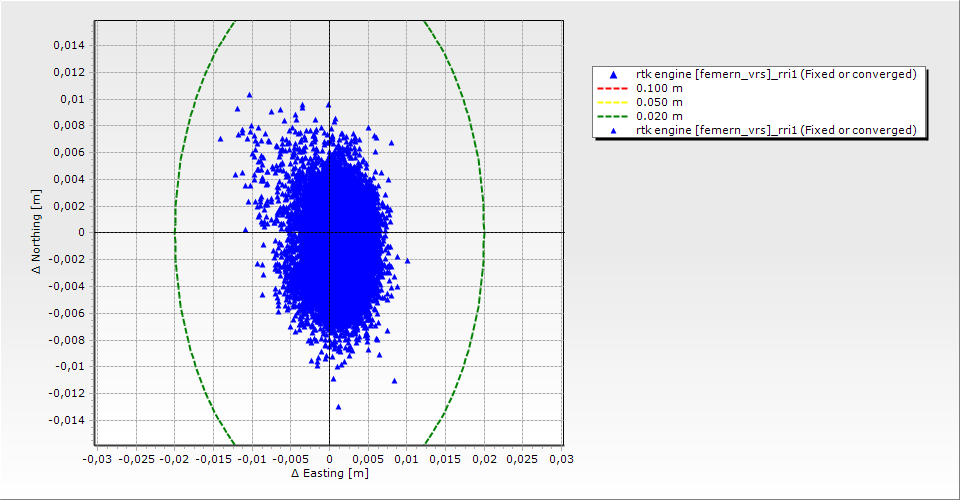Select the yellow dashed 0.050 m legend line
The height and width of the screenshot is (500, 960).
pyautogui.click(x=613, y=102)
